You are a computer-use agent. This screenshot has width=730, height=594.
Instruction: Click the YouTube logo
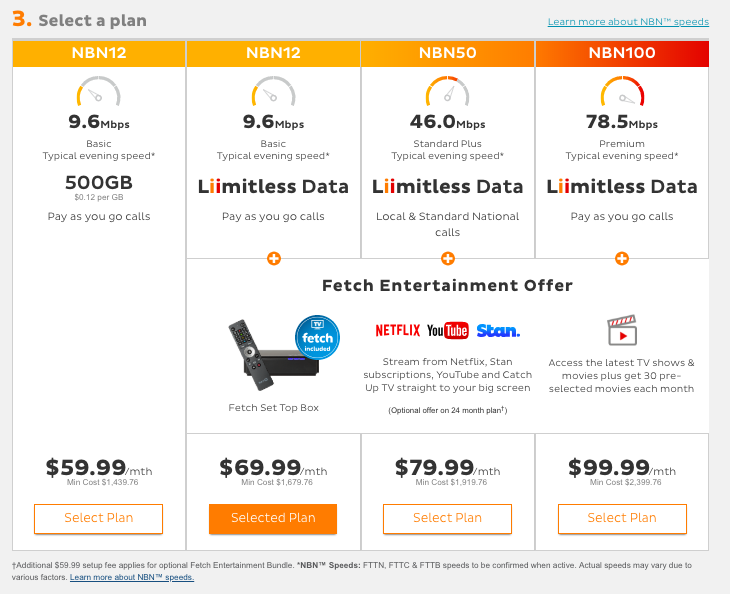coord(447,331)
